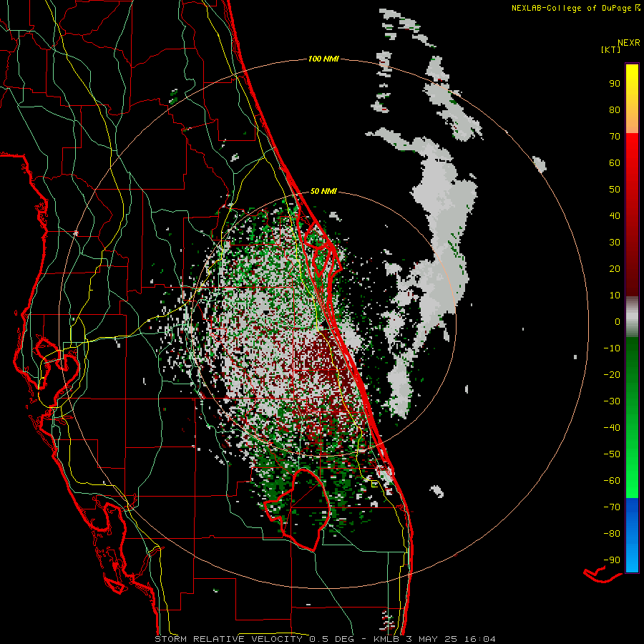The image size is (644, 644).
Task: Click the 70 value on the velocity scale
Action: click(x=615, y=137)
